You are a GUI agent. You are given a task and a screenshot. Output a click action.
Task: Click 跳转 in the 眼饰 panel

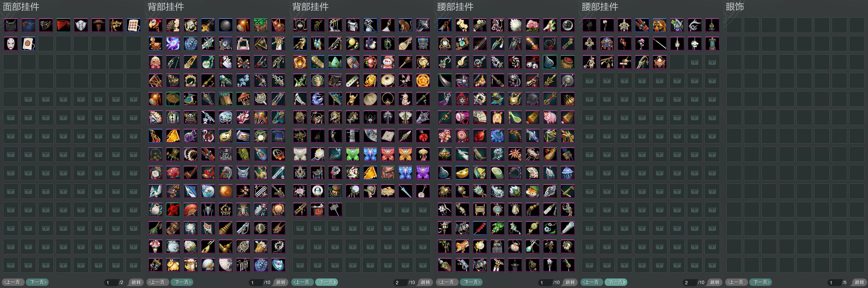(x=860, y=282)
